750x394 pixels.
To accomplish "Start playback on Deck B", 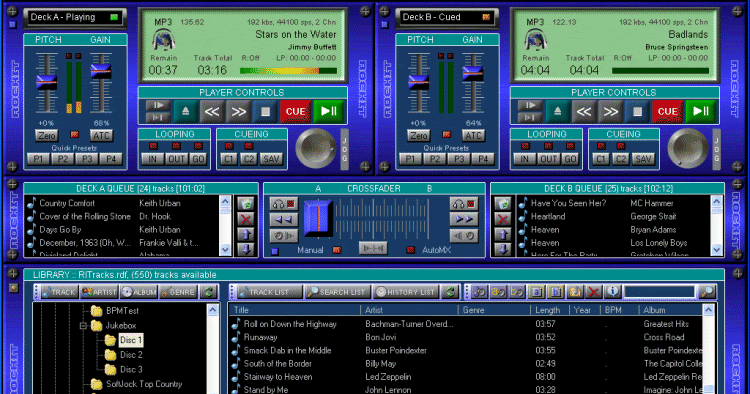I will click(x=701, y=112).
